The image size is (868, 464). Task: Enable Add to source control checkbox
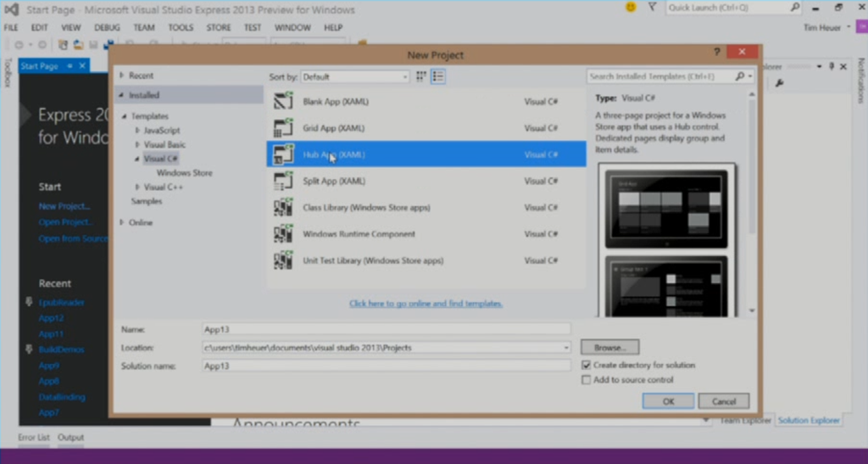[587, 380]
